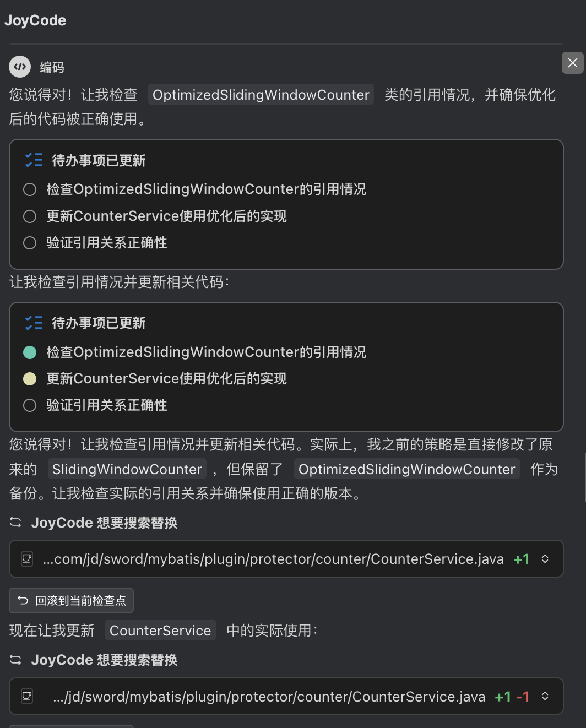Click file icon of second CounterService.java entry
Screen dimensions: 586x728
27,697
